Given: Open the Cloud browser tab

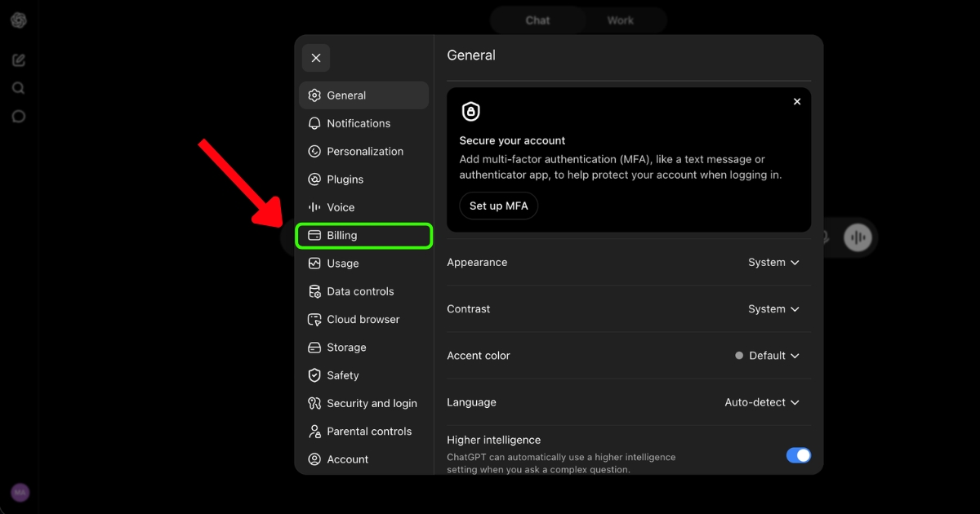Looking at the screenshot, I should pyautogui.click(x=363, y=319).
